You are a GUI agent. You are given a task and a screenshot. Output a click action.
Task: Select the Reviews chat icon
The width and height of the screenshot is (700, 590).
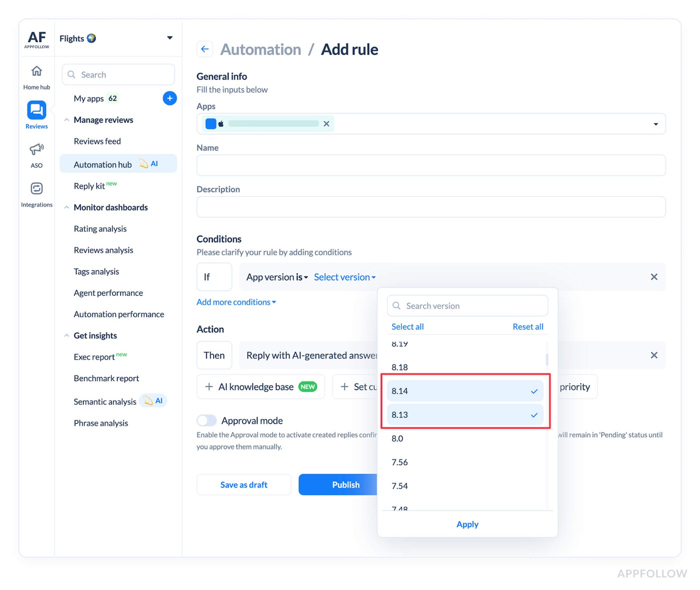coord(36,110)
